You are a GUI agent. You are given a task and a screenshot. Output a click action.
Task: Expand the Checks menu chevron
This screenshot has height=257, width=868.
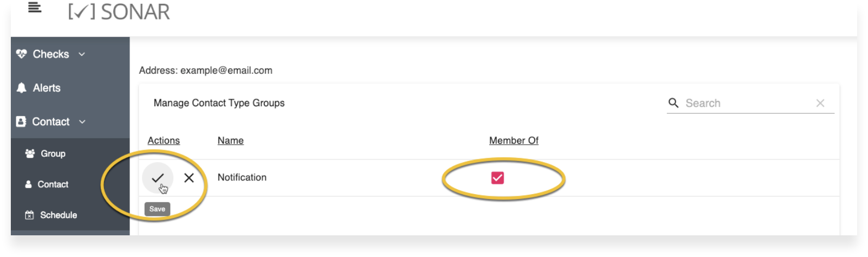pyautogui.click(x=82, y=54)
